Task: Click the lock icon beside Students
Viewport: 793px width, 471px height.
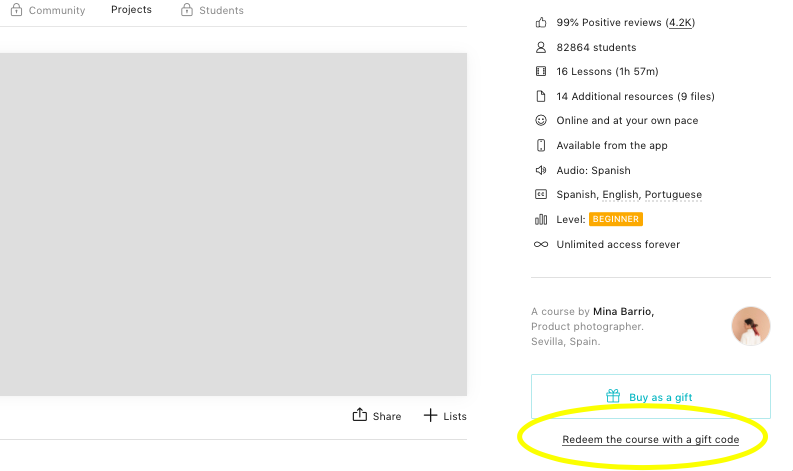Action: pos(187,10)
